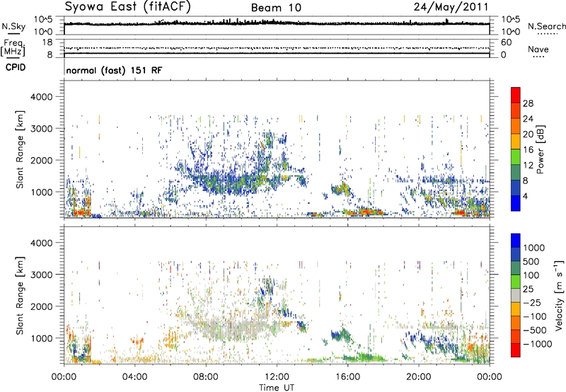This screenshot has width=566, height=392.
Task: Click the "Velocity [m s-1]" colorbar title
Action: [559, 295]
